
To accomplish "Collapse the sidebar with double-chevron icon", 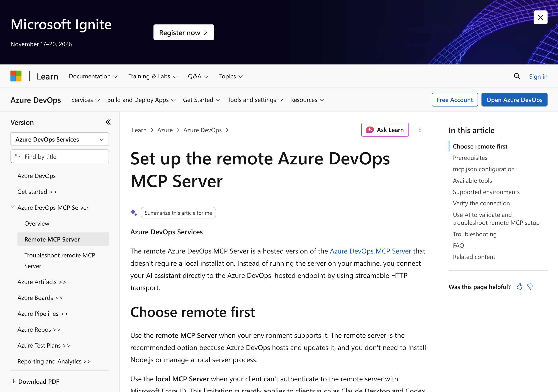I will pyautogui.click(x=108, y=122).
